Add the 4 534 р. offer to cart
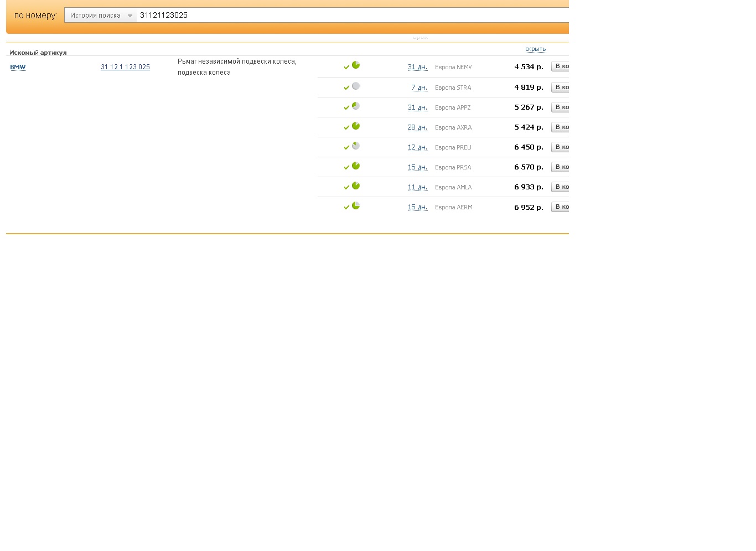 tap(560, 66)
